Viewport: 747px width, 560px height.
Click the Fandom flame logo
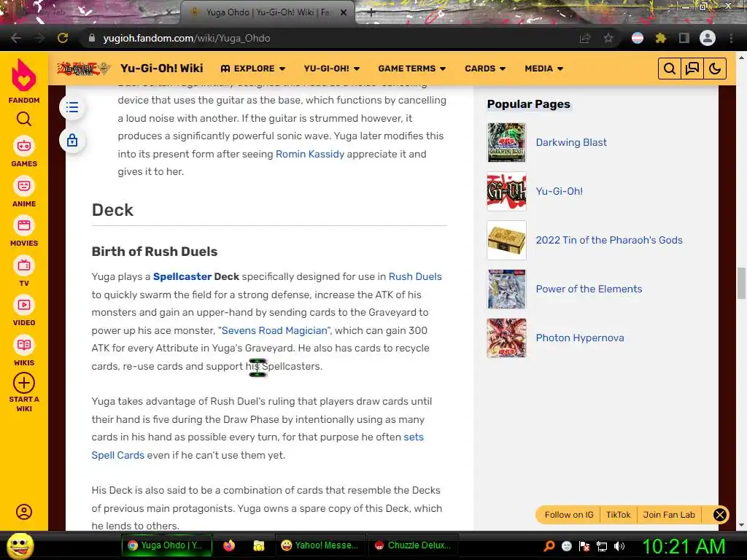click(x=24, y=75)
